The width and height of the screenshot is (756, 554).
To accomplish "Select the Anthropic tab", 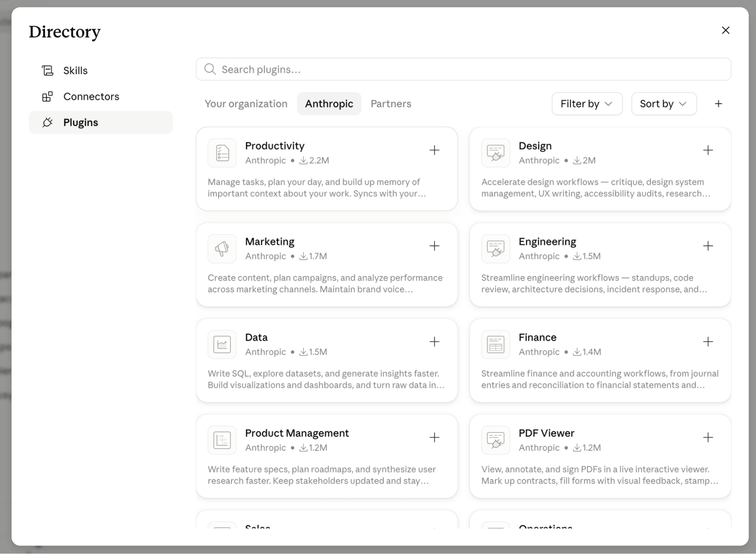I will point(329,104).
